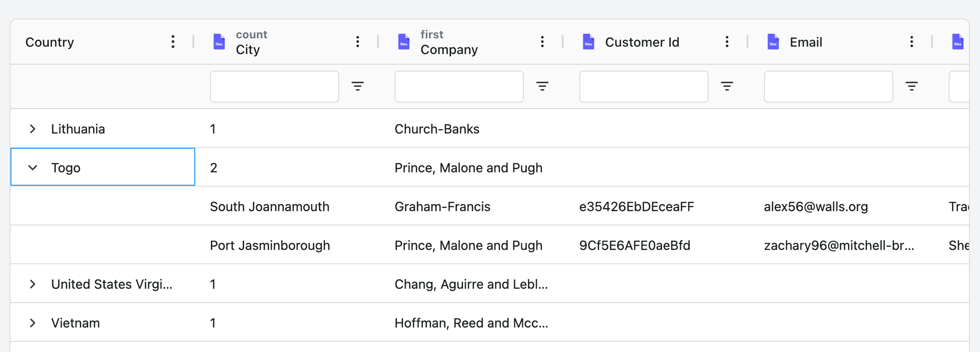
Task: Focus the City filter text box
Action: (x=274, y=86)
